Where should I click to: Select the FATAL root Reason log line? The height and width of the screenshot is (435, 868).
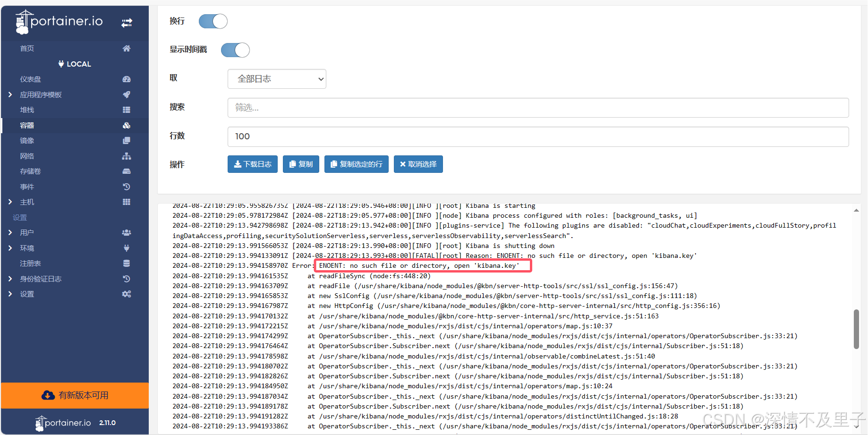click(x=434, y=256)
